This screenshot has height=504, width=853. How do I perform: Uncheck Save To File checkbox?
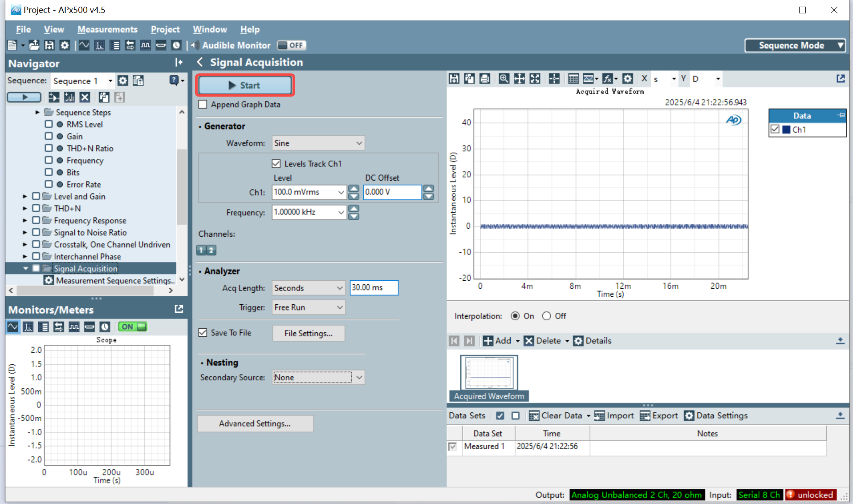click(203, 333)
